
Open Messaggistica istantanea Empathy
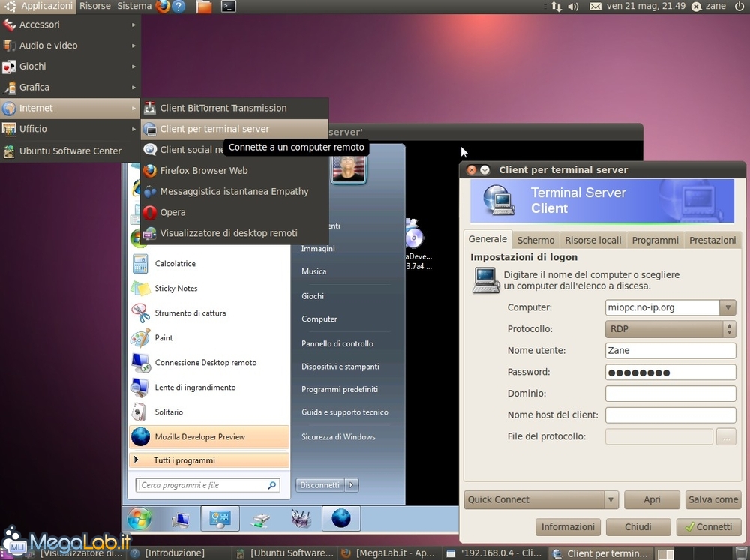click(x=235, y=191)
